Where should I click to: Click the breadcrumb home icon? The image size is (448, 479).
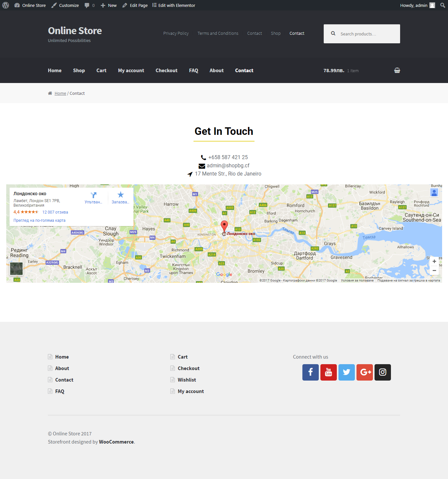(50, 93)
